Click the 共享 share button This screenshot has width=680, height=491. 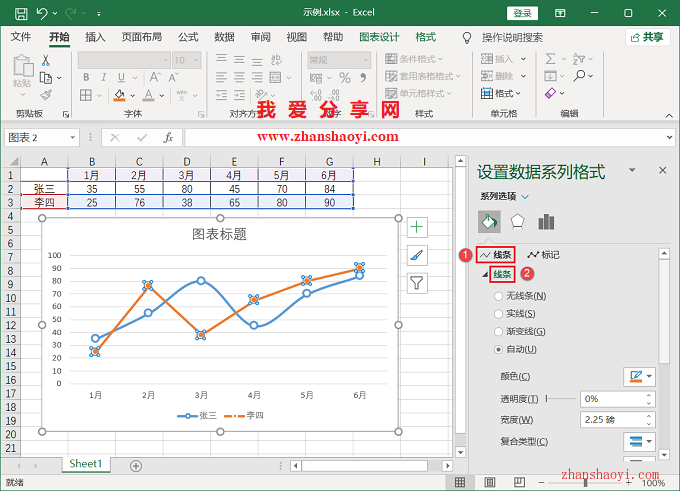click(647, 37)
